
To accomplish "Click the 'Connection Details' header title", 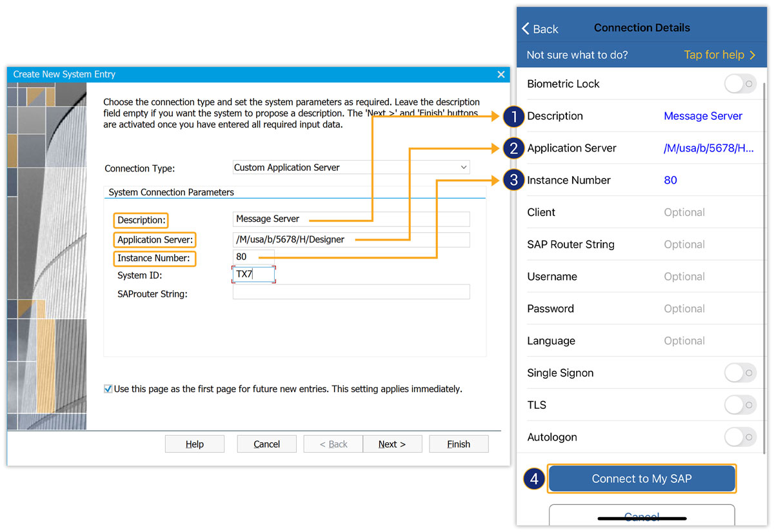I will [642, 28].
